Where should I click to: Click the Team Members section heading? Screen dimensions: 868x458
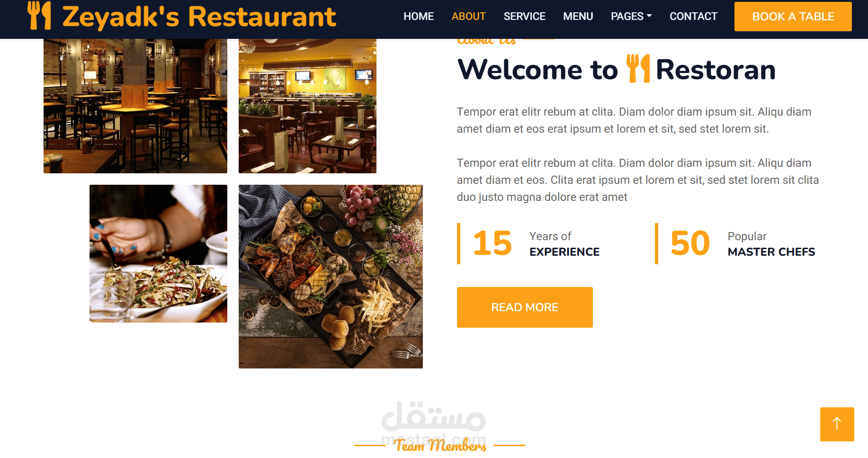pos(440,445)
